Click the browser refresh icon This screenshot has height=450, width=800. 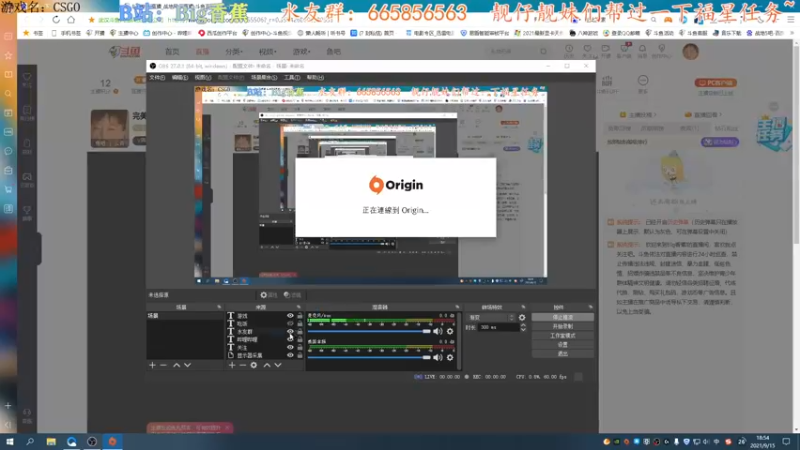point(56,19)
